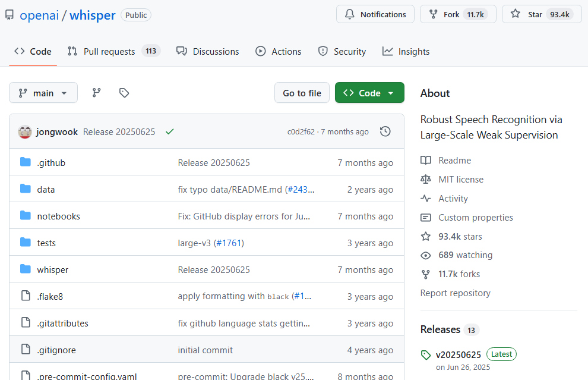Click the license scales icon

[x=426, y=180]
